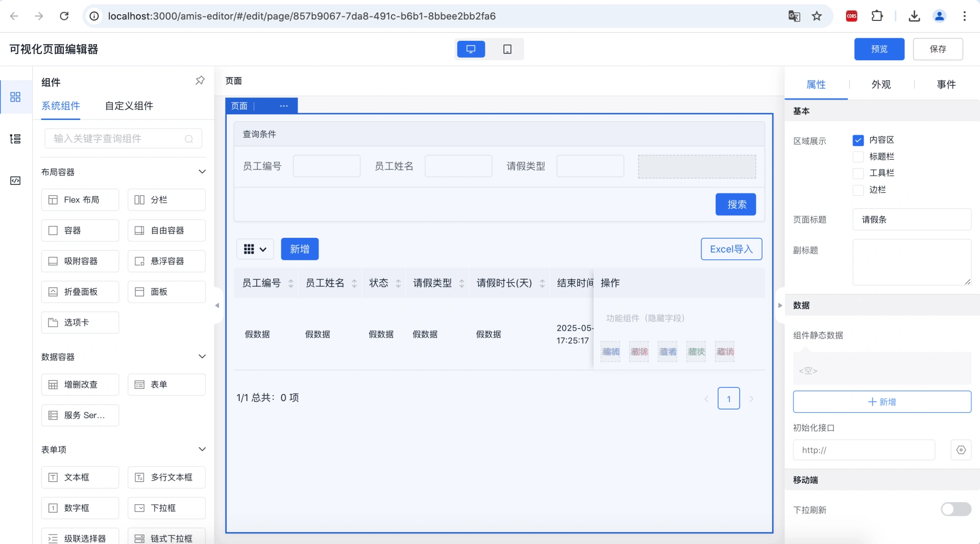
Task: Check the 标题栏 checkbox
Action: pos(858,157)
